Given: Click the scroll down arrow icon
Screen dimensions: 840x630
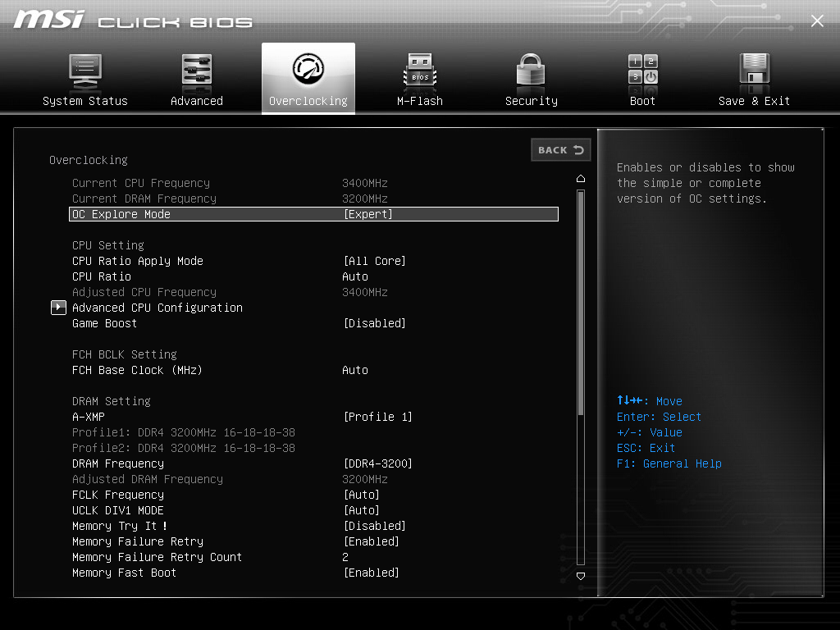Looking at the screenshot, I should [x=581, y=576].
